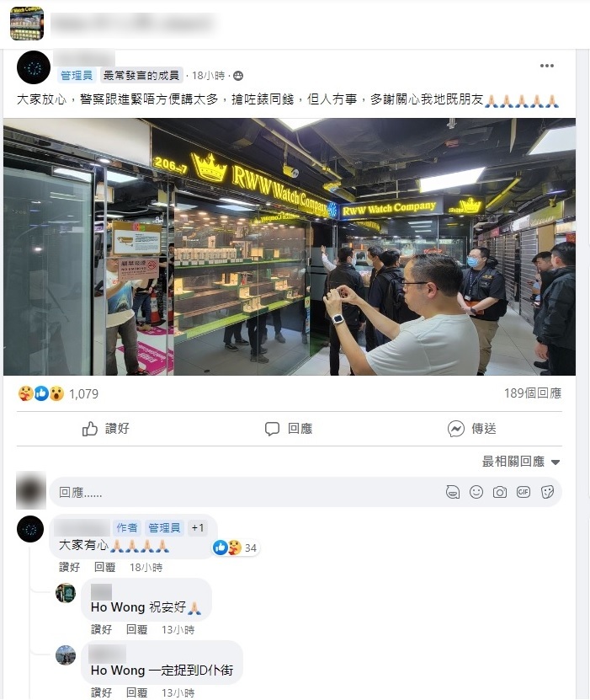
Task: Open the emoji picker in reply box
Action: pos(476,492)
